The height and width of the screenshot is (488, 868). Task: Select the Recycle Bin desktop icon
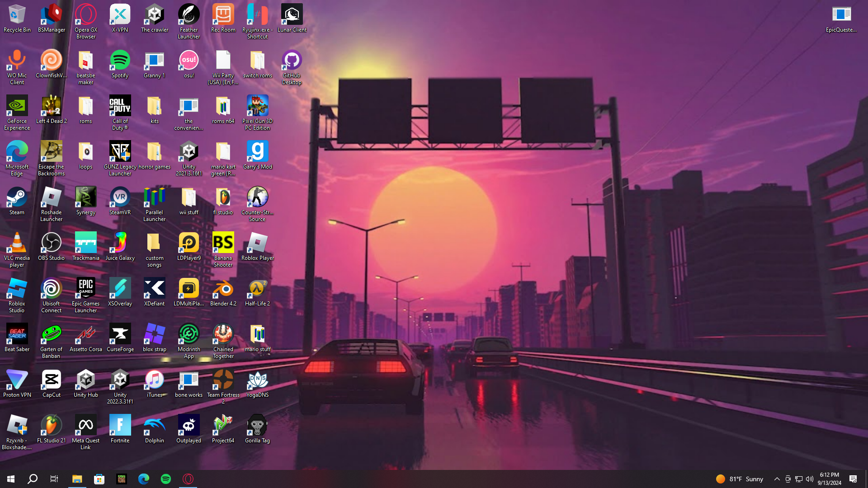coord(17,19)
